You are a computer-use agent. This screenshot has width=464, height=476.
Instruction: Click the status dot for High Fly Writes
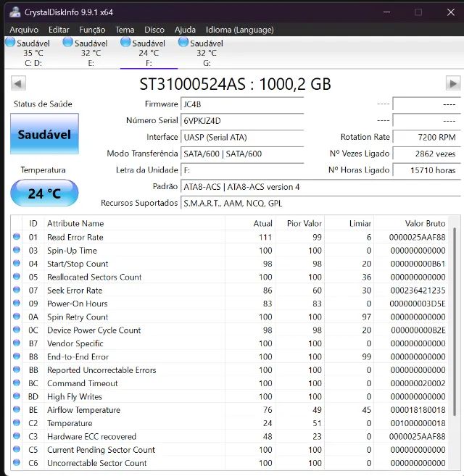coord(17,396)
